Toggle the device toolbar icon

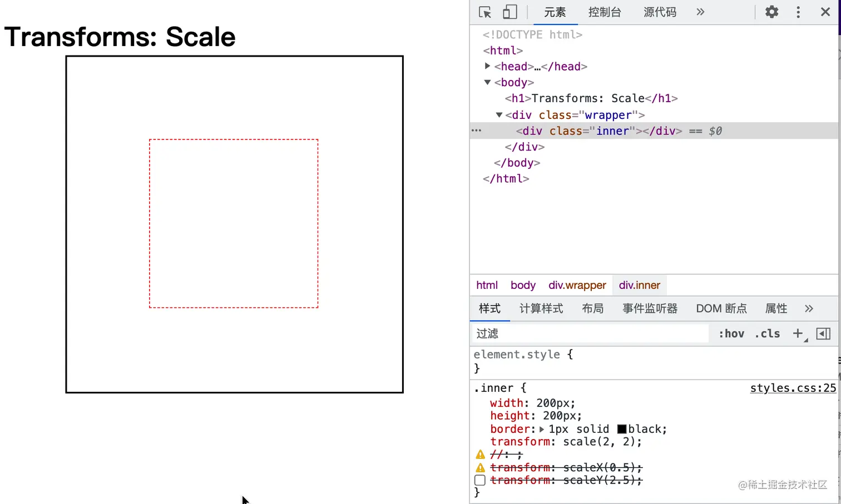point(509,12)
